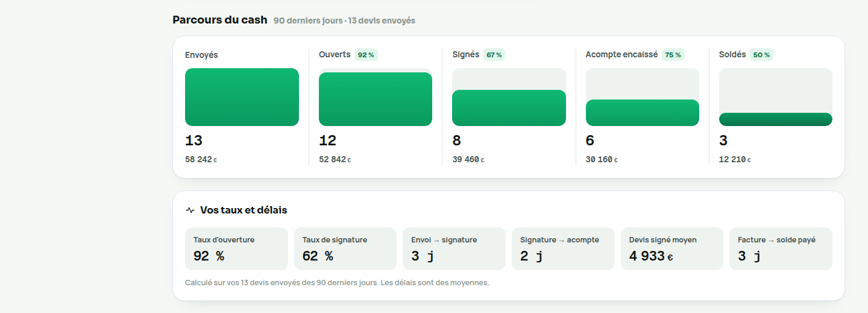This screenshot has height=313, width=868.
Task: Click the amount 39 460 €
Action: click(468, 160)
